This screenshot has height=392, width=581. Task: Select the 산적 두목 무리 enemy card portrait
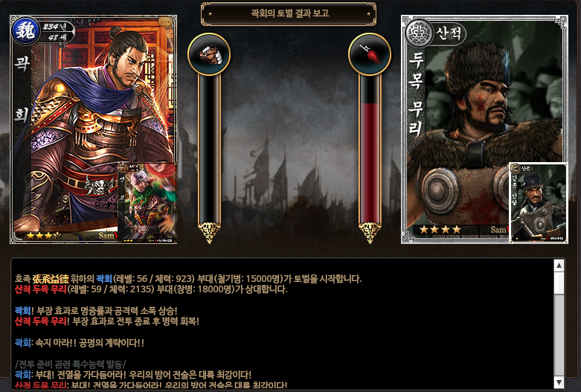[484, 129]
